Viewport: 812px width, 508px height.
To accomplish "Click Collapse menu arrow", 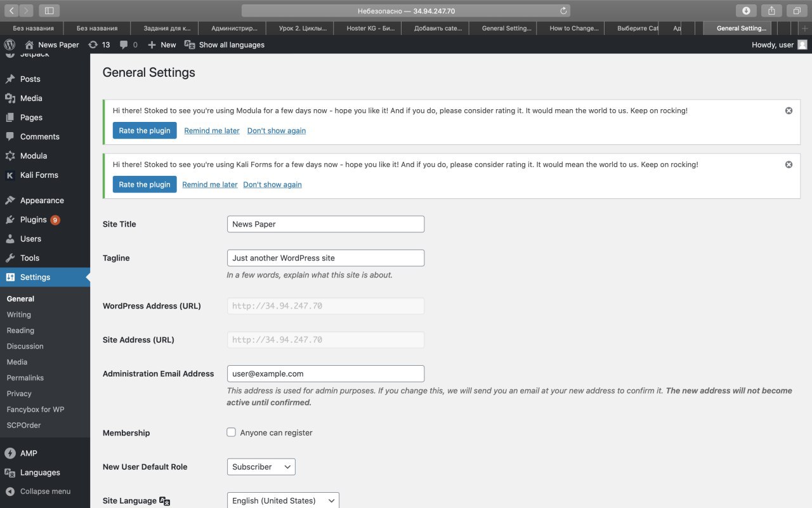I will tap(10, 491).
